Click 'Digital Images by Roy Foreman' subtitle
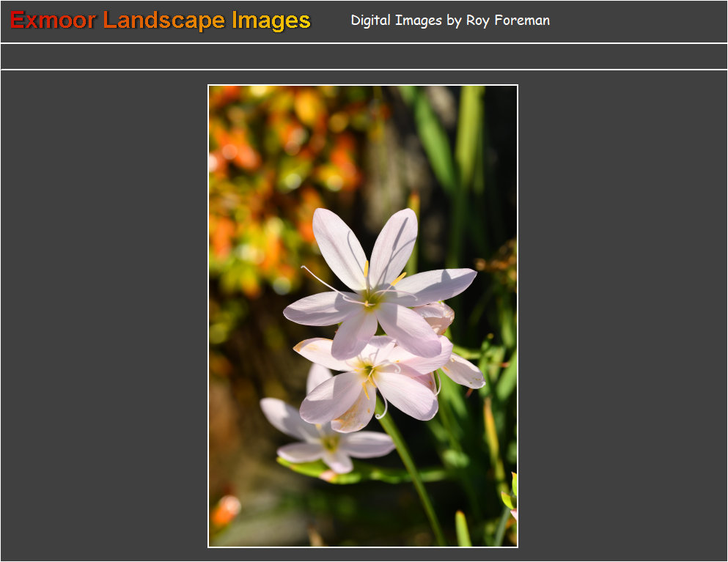The image size is (728, 562). click(x=449, y=21)
